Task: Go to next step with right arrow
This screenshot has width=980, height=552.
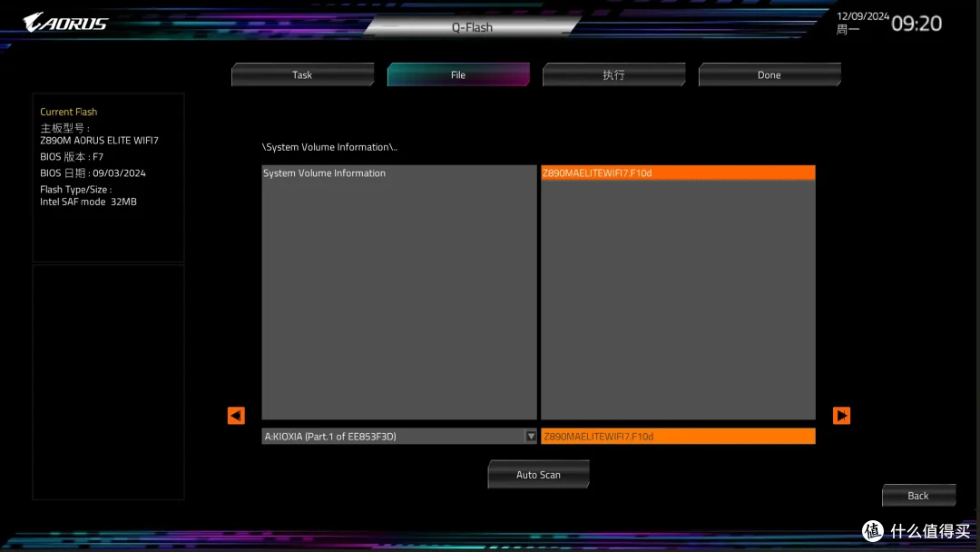Action: click(x=841, y=416)
